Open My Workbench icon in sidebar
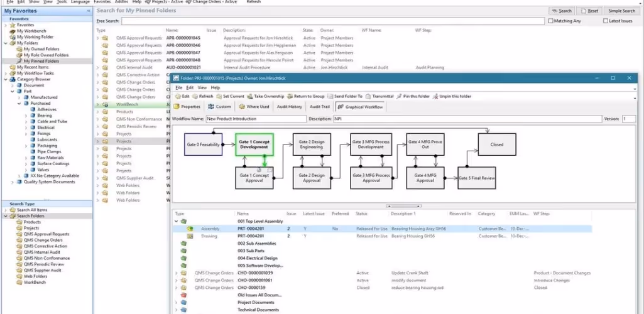Screen dimensions: 644x314 13,31
